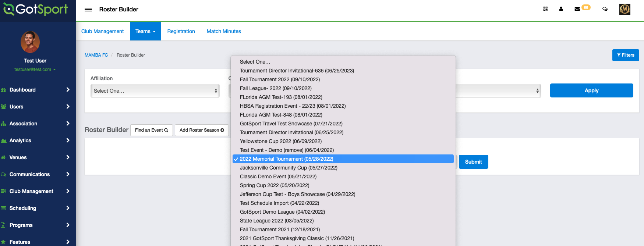Select Jacksonville Community Cup option
The height and width of the screenshot is (246, 644).
tap(343, 168)
